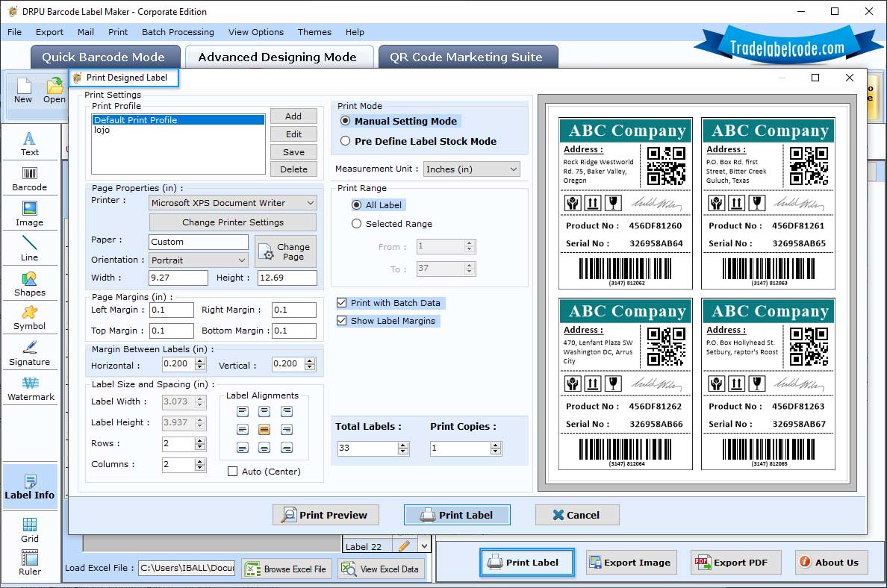Image resolution: width=887 pixels, height=588 pixels.
Task: Choose the Image tool
Action: pos(29,213)
